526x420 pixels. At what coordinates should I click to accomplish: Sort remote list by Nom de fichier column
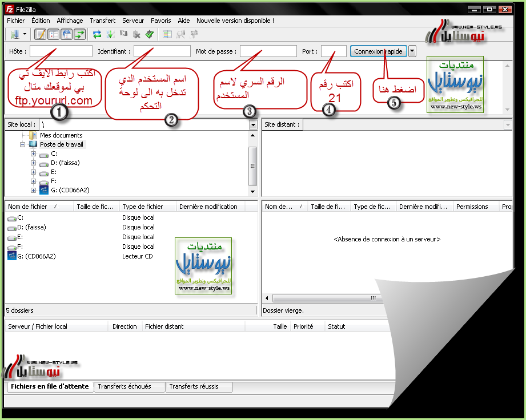pos(285,207)
